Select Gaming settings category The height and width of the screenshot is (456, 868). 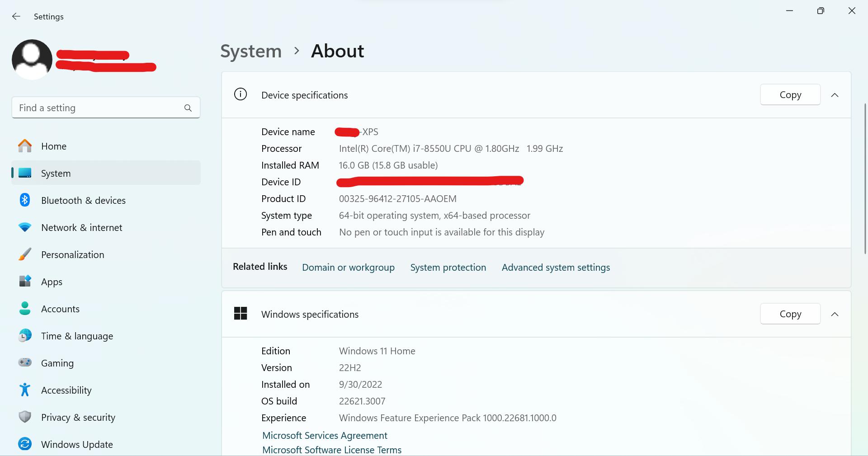click(106, 363)
